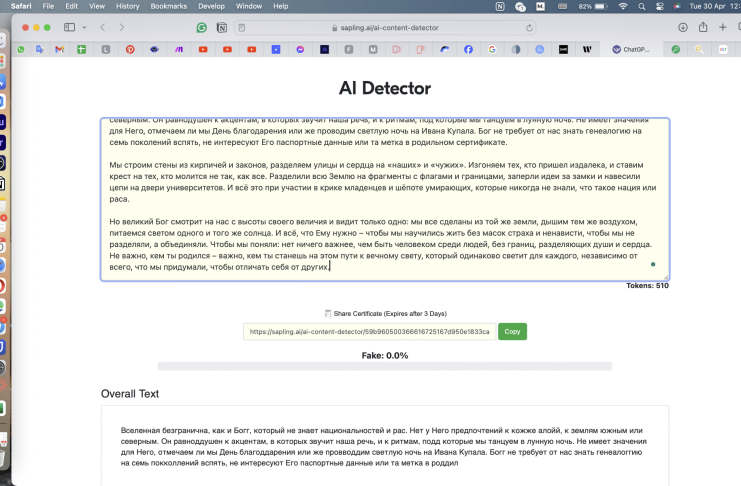The width and height of the screenshot is (741, 486).
Task: Open the Google Translate pinned tab
Action: [40, 49]
